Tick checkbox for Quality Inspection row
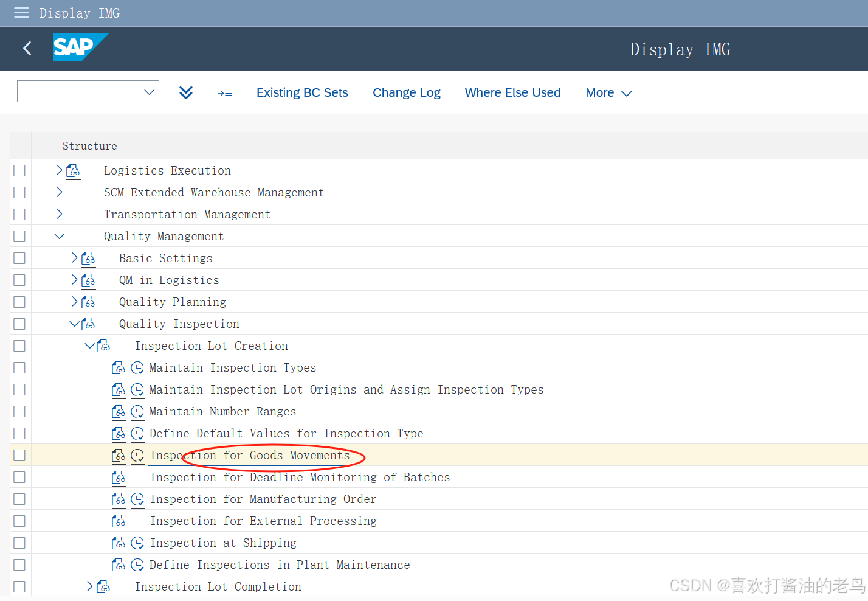The image size is (868, 601). 19,324
